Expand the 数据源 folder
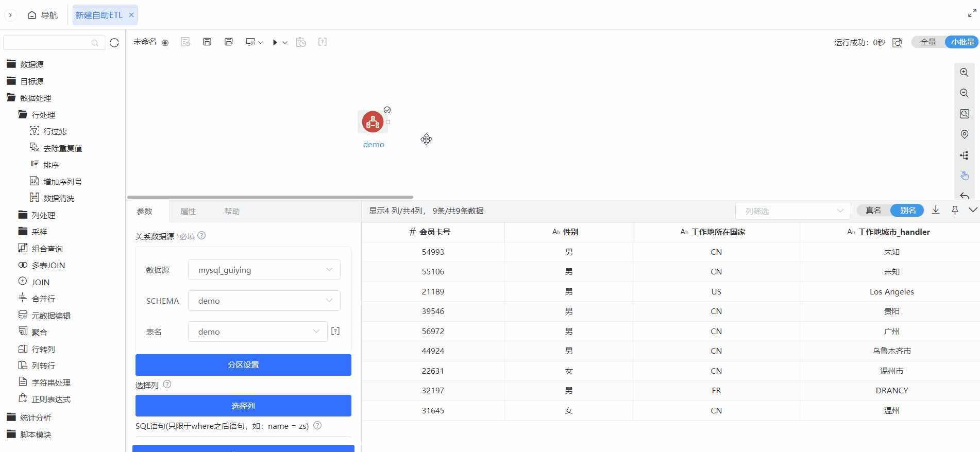980x452 pixels. [x=26, y=64]
